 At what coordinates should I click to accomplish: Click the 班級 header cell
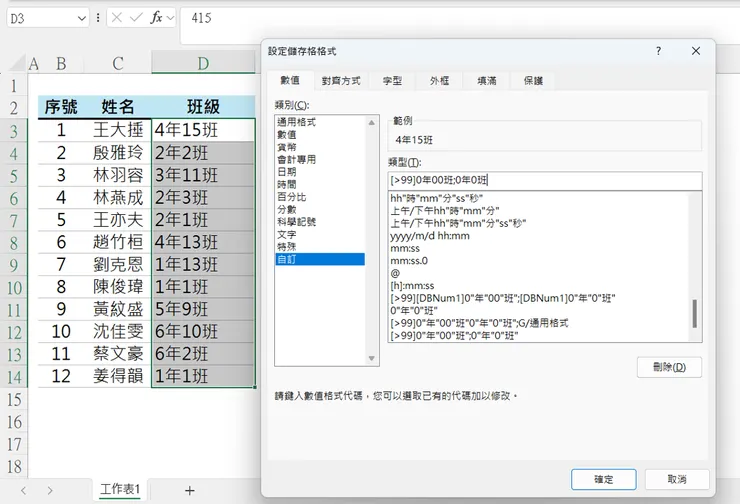[x=203, y=107]
